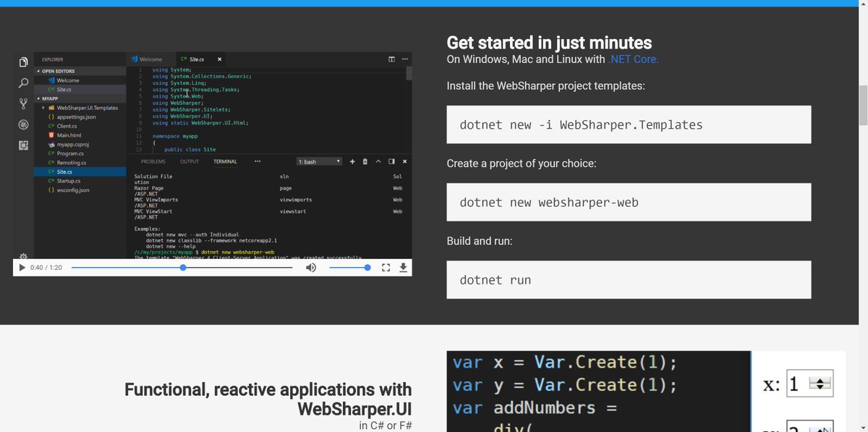This screenshot has width=868, height=432.
Task: Click the 'in C# or F#' subtitle
Action: (385, 425)
